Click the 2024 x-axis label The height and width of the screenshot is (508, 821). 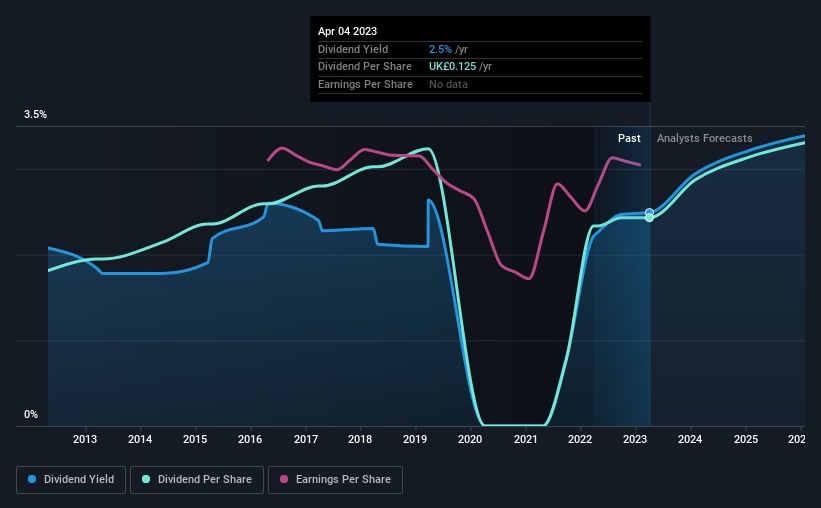[690, 439]
